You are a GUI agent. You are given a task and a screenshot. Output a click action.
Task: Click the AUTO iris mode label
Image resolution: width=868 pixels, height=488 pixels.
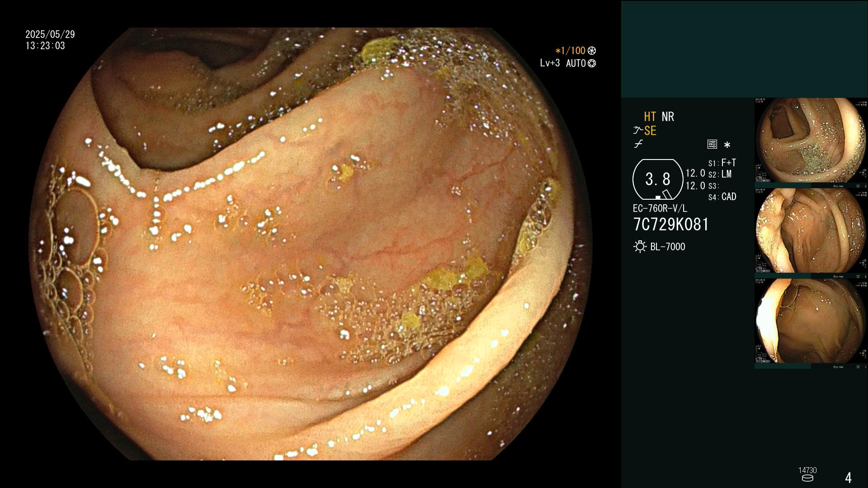click(576, 64)
